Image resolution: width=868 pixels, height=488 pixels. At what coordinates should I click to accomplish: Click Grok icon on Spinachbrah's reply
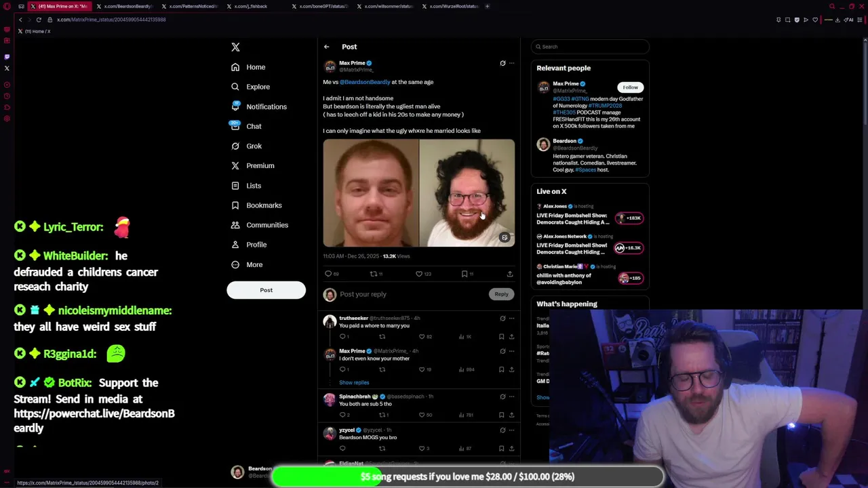[502, 396]
